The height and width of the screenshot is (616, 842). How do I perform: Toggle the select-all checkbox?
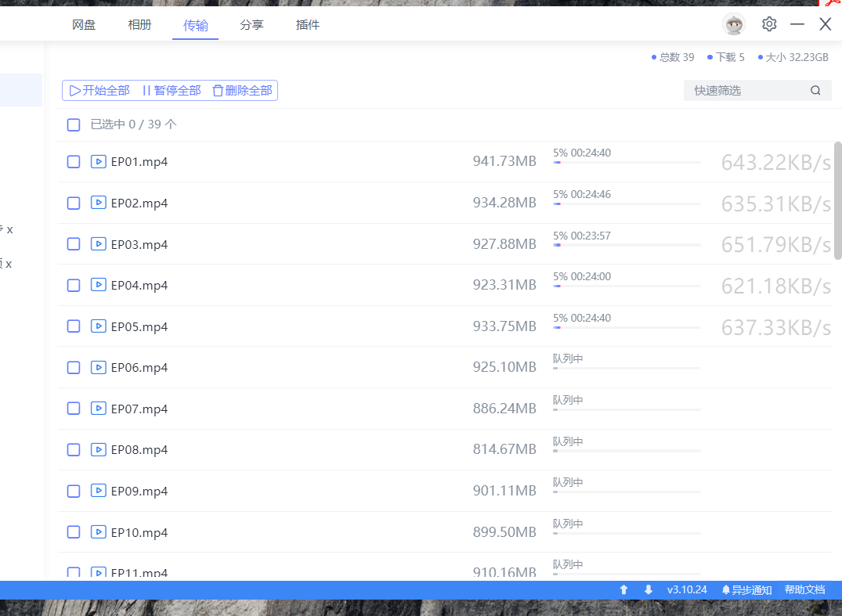coord(74,124)
